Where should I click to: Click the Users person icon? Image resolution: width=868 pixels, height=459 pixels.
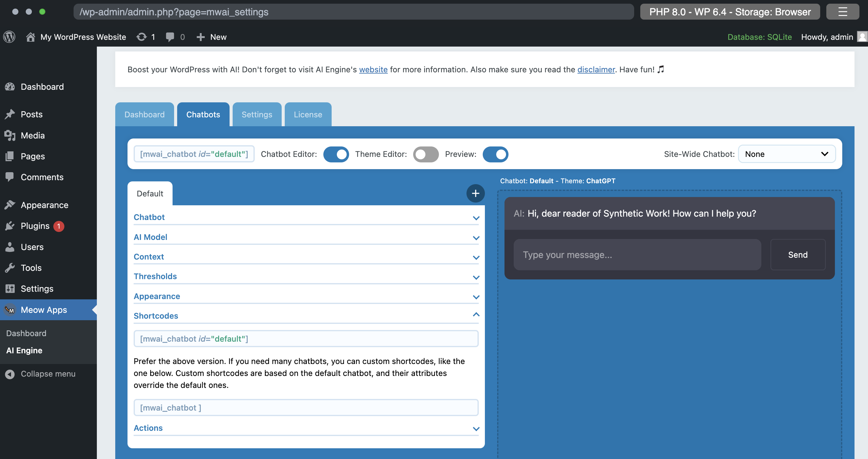coord(10,247)
